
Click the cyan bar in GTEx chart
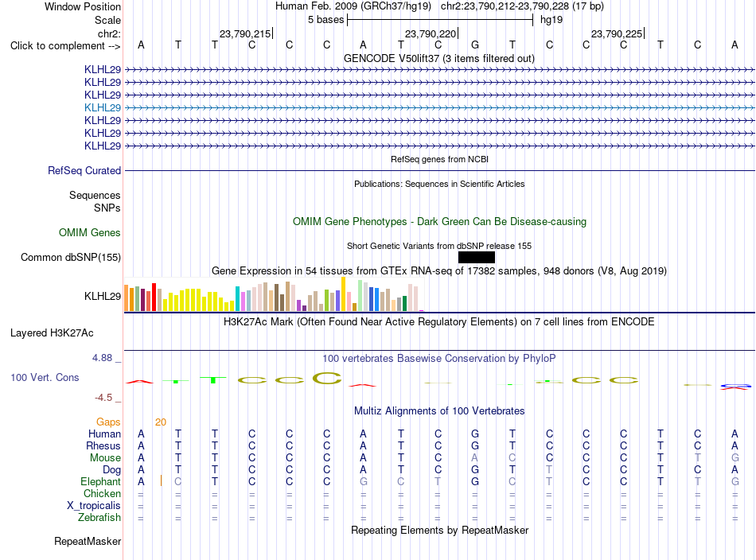(x=237, y=299)
